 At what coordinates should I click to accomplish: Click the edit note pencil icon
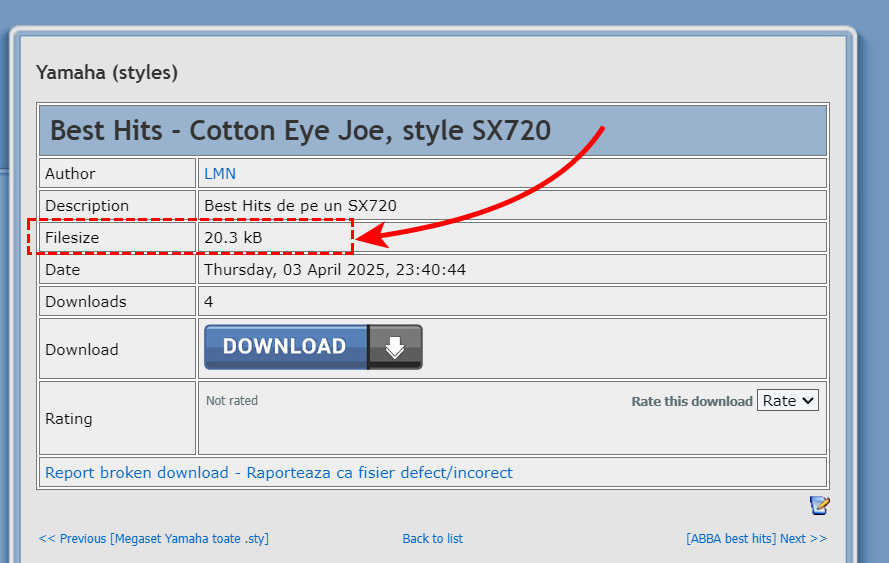(819, 505)
